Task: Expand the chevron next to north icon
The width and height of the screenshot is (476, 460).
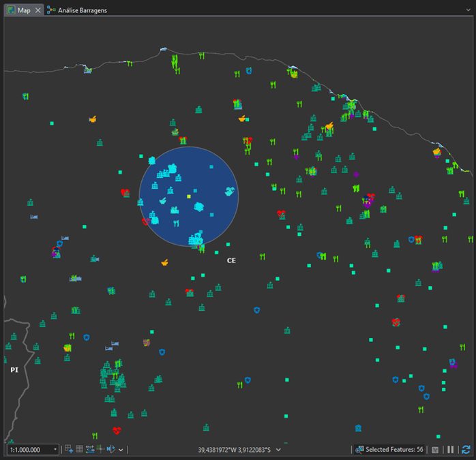Action: pos(121,450)
